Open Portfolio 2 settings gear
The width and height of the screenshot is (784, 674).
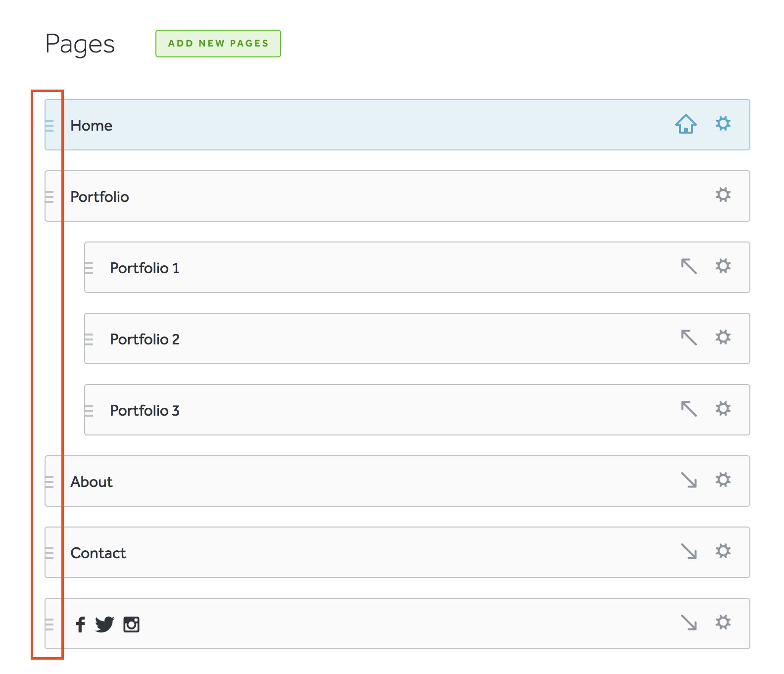tap(723, 337)
